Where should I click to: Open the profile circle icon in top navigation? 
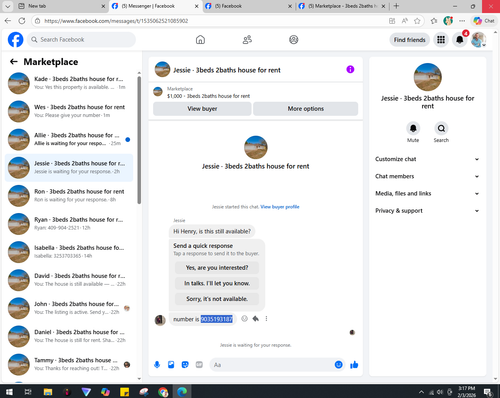tap(293, 40)
